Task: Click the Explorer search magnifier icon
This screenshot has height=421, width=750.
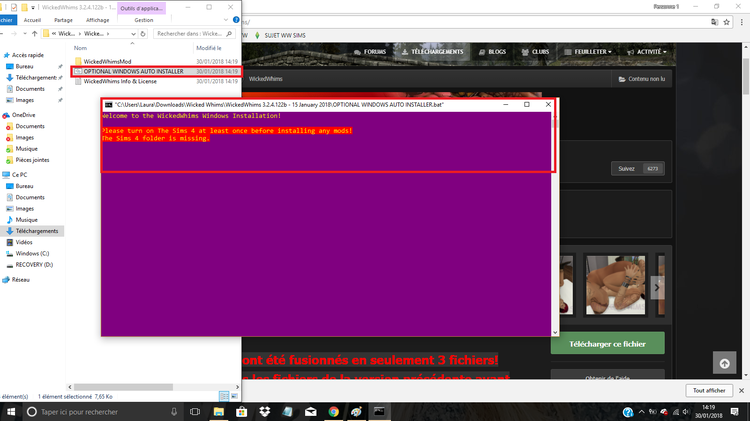Action: pos(229,33)
